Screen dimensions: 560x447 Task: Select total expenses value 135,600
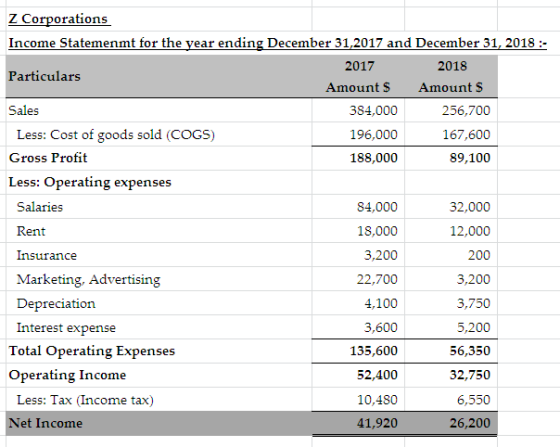373,351
